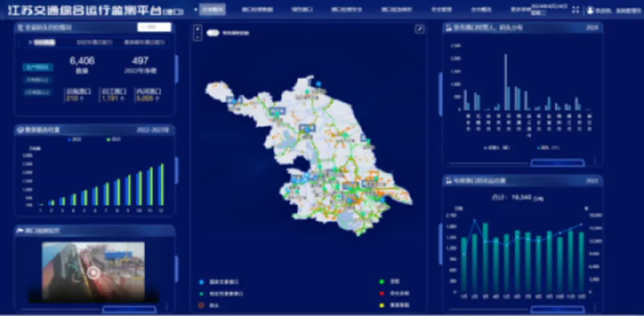Screen dimensions: 644x316
Task: Click the horizontal scroll slider under berth chart
Action: tap(558, 163)
